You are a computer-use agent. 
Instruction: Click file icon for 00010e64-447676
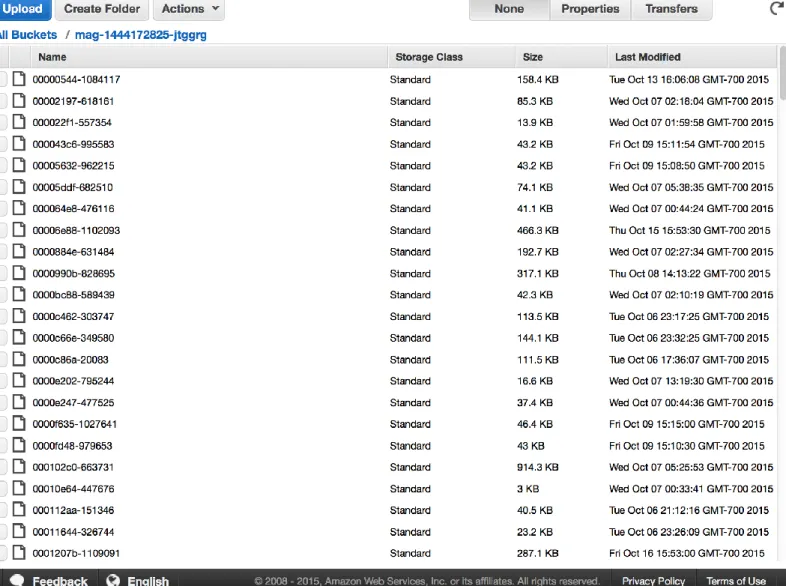[19, 489]
